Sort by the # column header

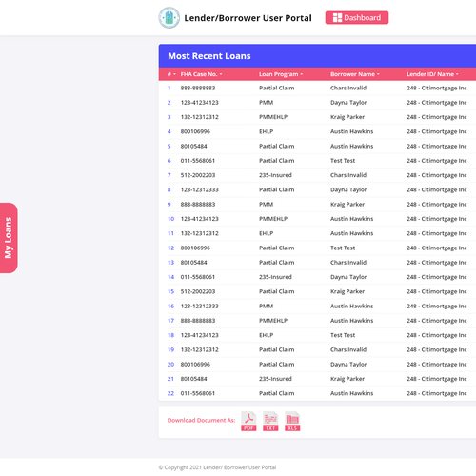171,74
